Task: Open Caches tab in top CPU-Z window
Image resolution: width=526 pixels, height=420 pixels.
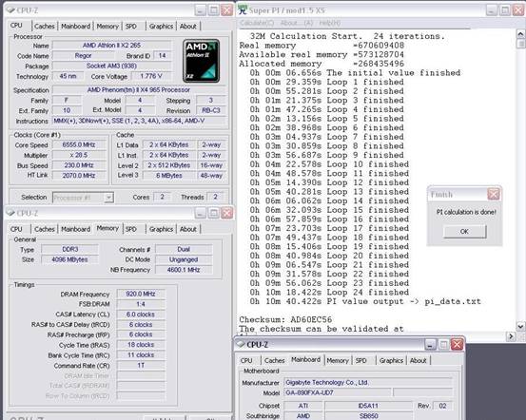Action: (45, 27)
